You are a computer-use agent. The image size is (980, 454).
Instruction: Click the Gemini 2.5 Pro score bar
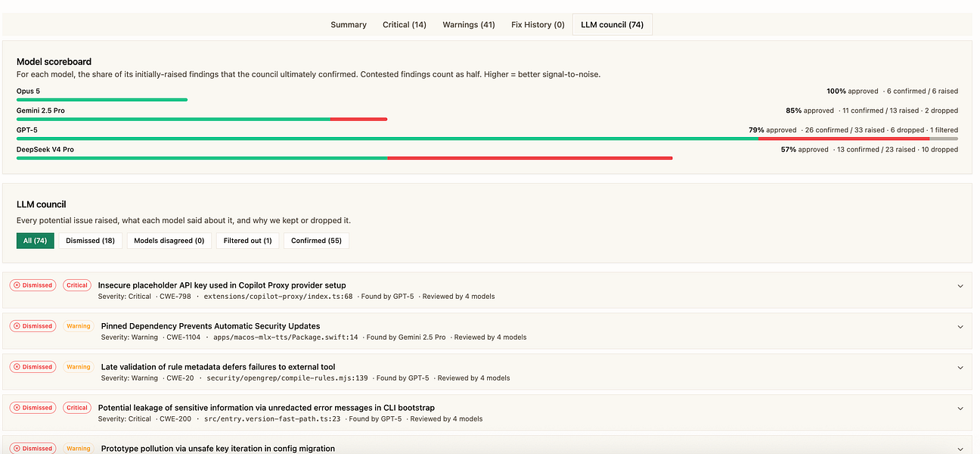(x=202, y=119)
